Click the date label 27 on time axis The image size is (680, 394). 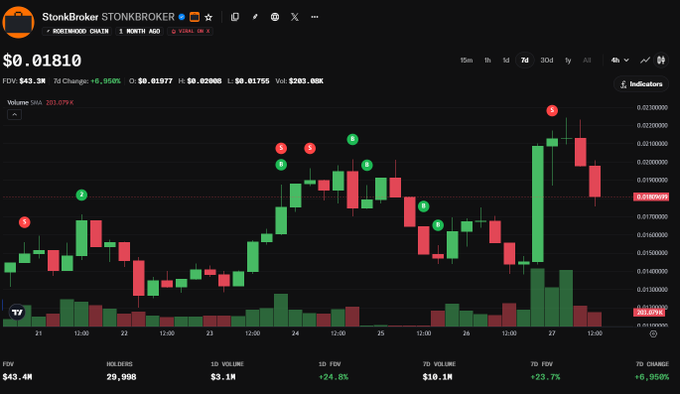pyautogui.click(x=552, y=333)
